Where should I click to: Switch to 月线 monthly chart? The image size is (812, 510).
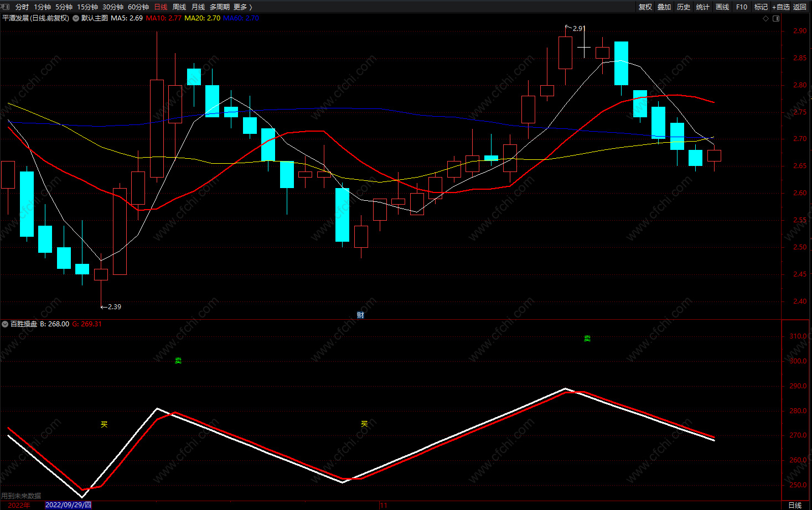(198, 7)
